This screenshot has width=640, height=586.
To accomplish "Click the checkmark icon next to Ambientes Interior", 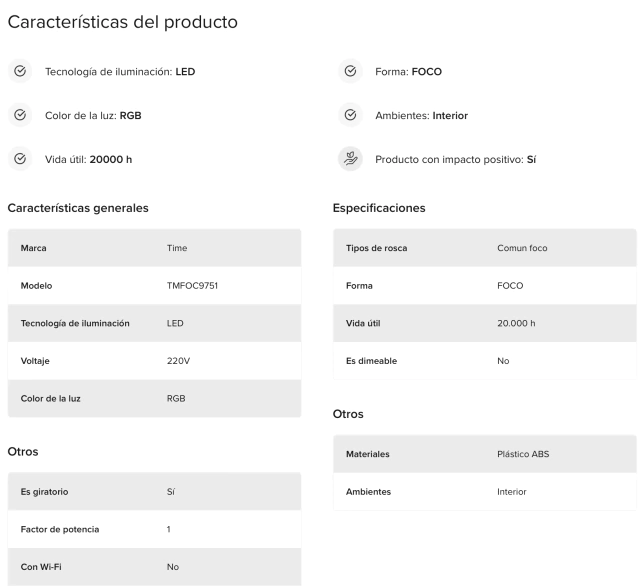I will tap(350, 115).
